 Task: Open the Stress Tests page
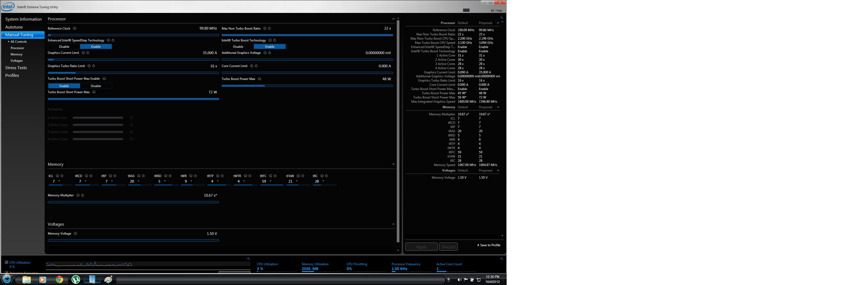tap(16, 68)
